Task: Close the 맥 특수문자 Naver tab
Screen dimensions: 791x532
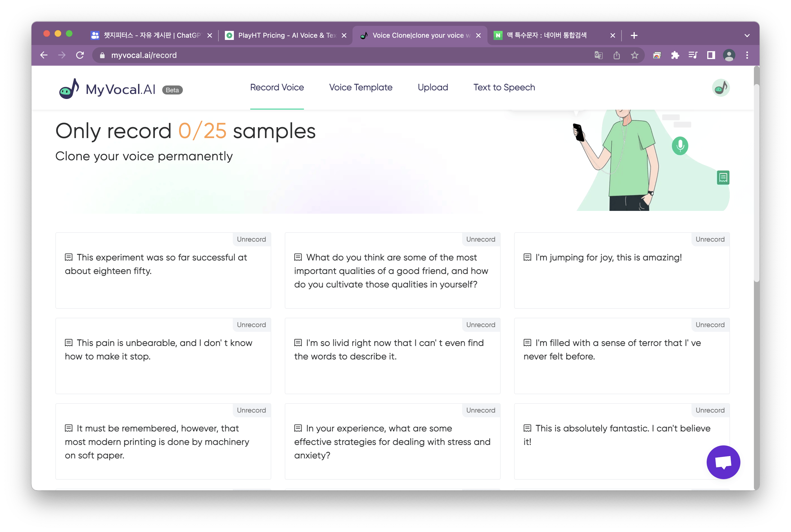Action: [613, 35]
